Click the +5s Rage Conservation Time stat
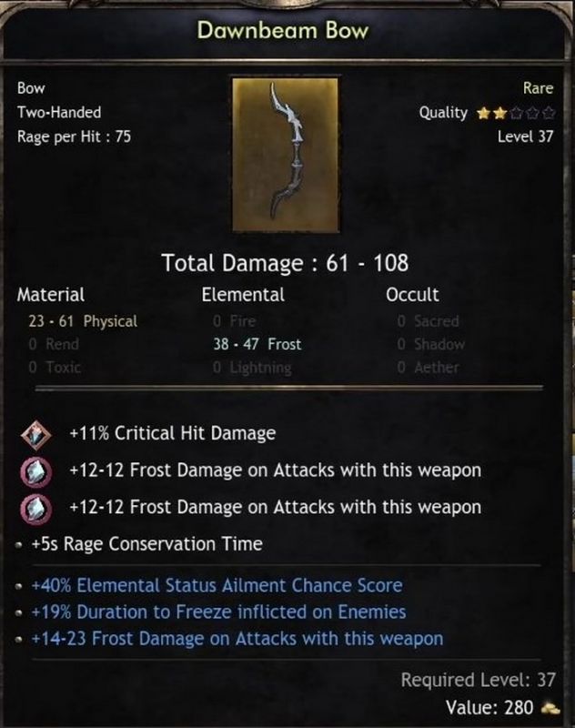 [146, 543]
